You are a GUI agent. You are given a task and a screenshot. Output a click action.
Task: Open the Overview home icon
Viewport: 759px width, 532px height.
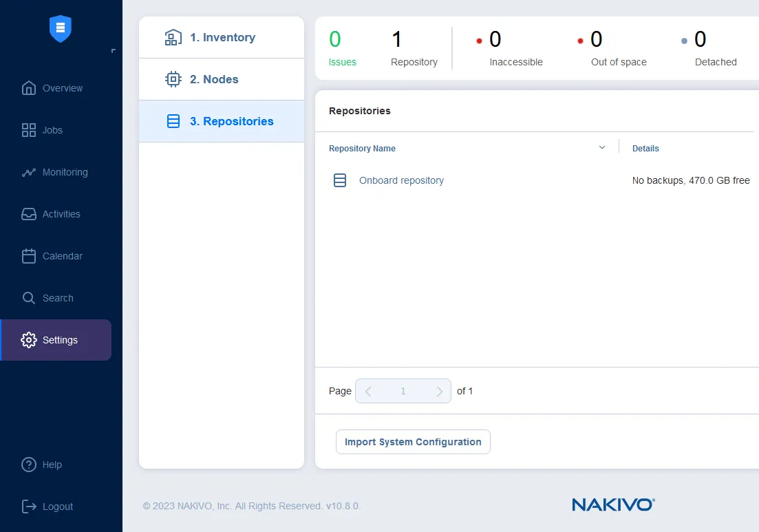tap(29, 88)
